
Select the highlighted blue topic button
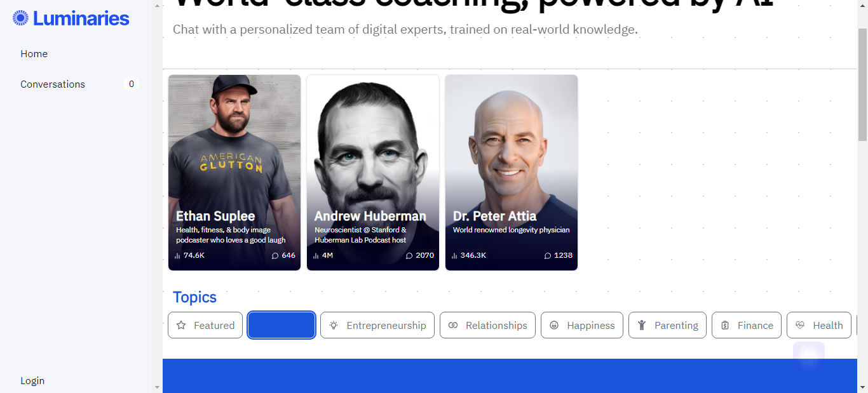281,325
